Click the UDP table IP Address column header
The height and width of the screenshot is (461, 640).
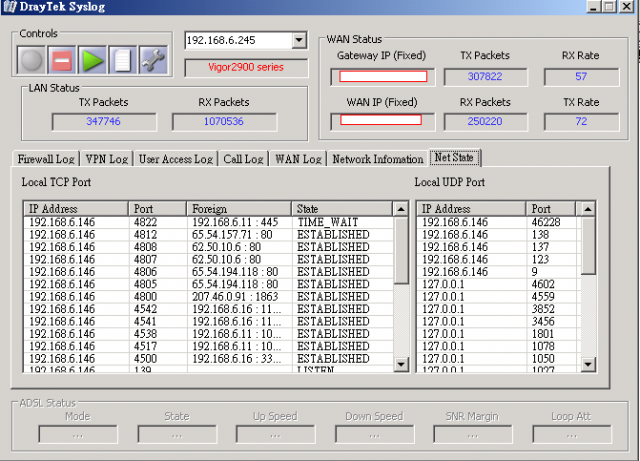pos(471,209)
